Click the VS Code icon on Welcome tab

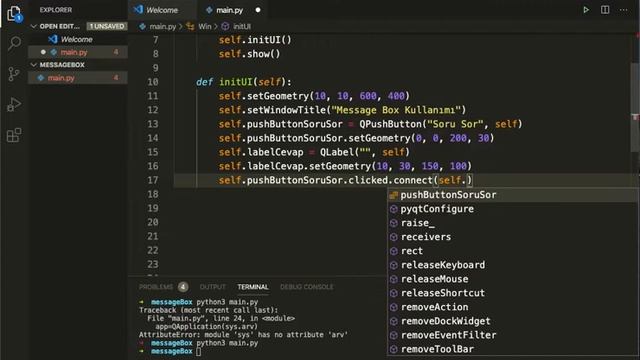(x=138, y=9)
